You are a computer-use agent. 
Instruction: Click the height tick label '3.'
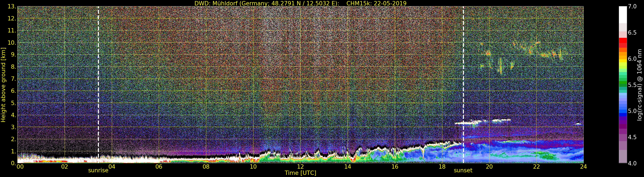(x=13, y=127)
